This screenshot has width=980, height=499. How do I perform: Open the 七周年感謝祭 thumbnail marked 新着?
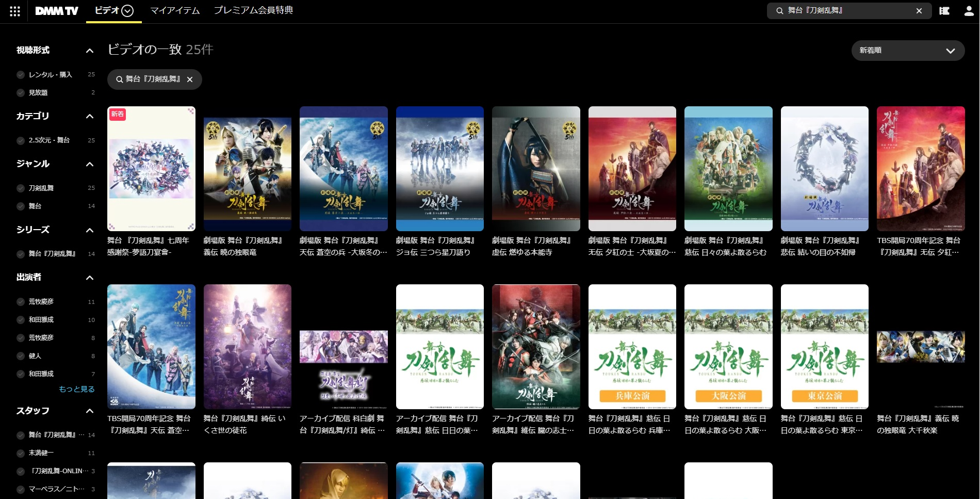point(151,169)
